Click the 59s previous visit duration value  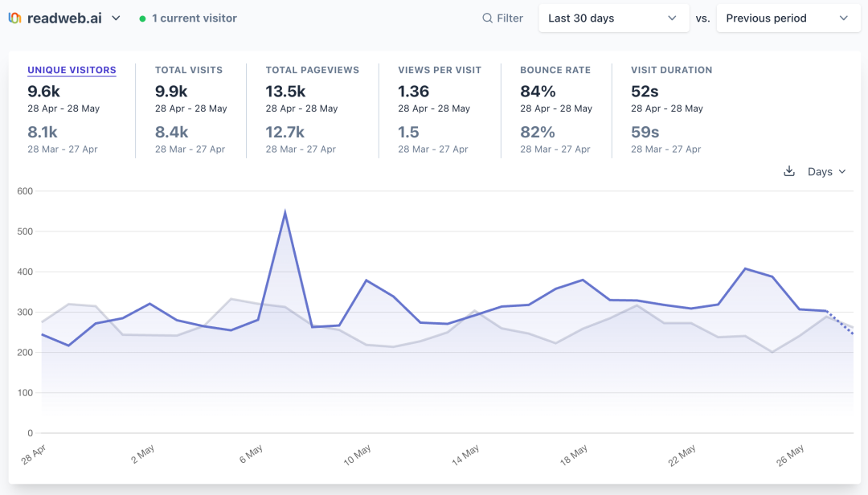tap(645, 133)
